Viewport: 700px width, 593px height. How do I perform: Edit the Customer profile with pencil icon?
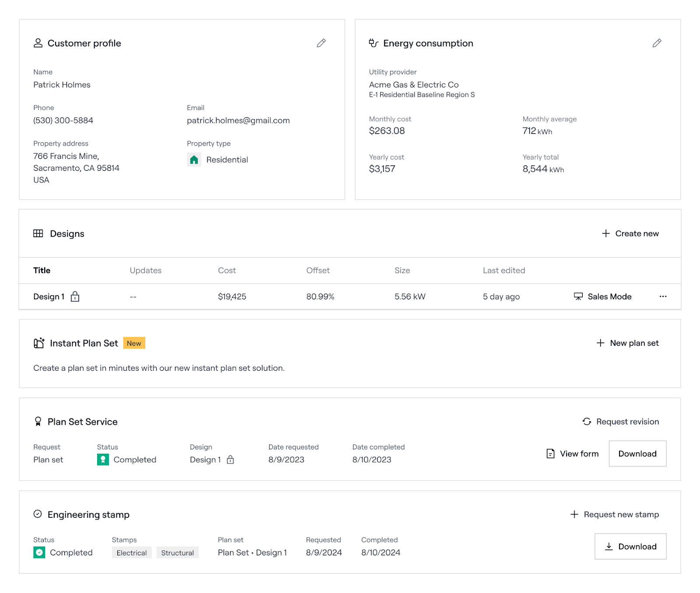point(321,43)
